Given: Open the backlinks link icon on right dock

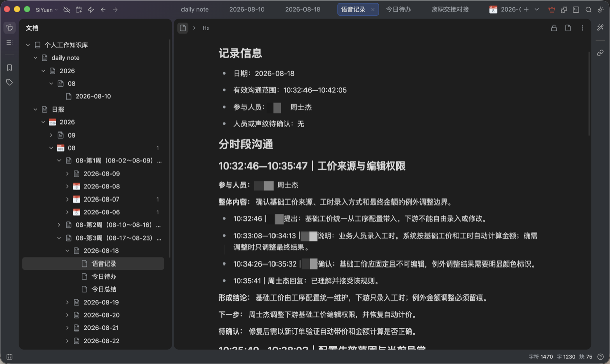Looking at the screenshot, I should 600,53.
